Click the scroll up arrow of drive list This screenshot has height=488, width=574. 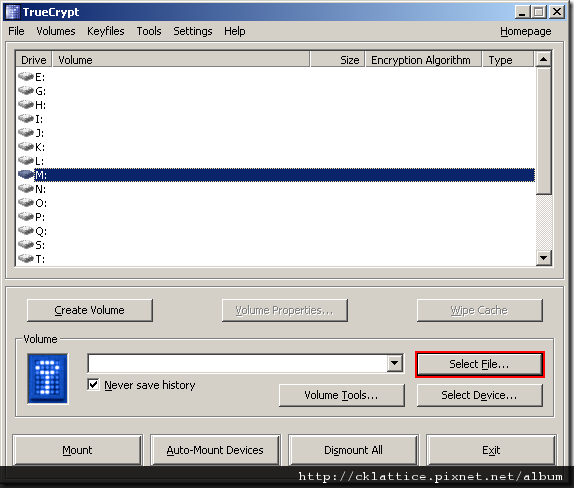point(544,59)
